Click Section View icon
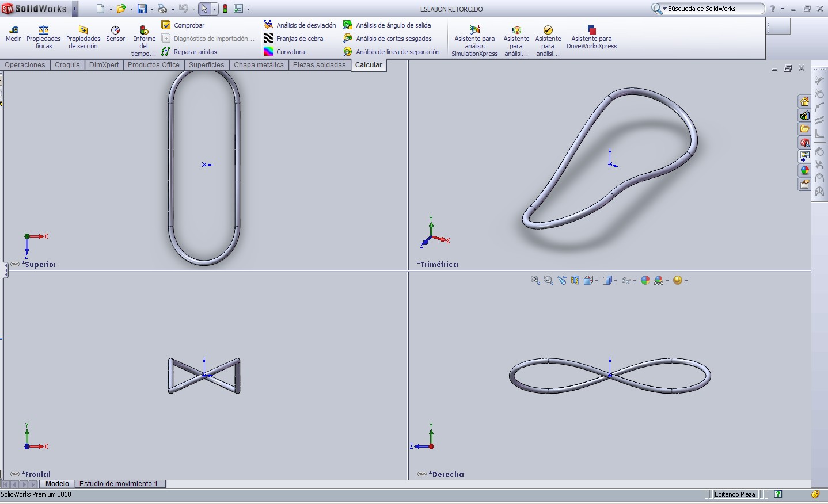The height and width of the screenshot is (504, 828). pyautogui.click(x=575, y=280)
